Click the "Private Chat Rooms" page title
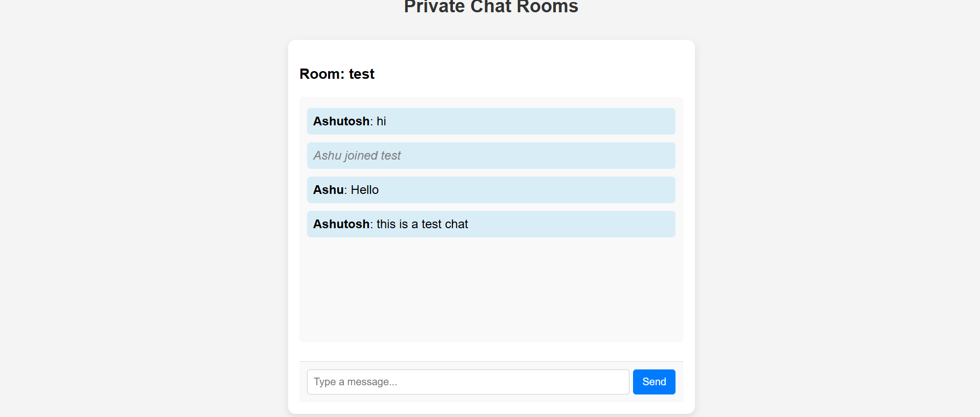This screenshot has height=417, width=980. coord(491,7)
